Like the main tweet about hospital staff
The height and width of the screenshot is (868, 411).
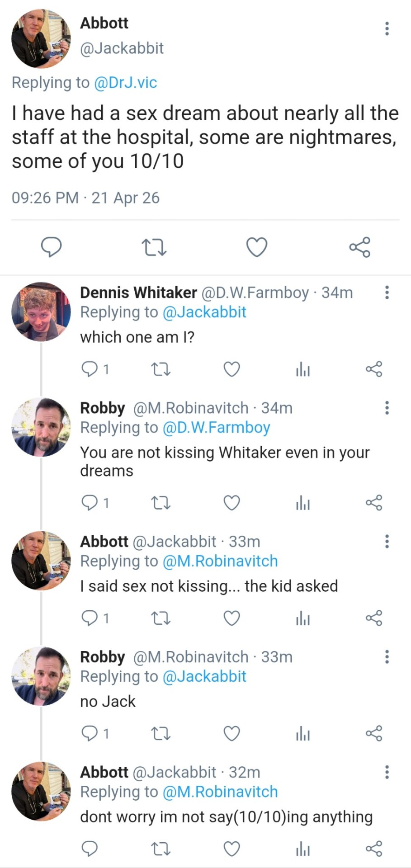click(x=256, y=247)
